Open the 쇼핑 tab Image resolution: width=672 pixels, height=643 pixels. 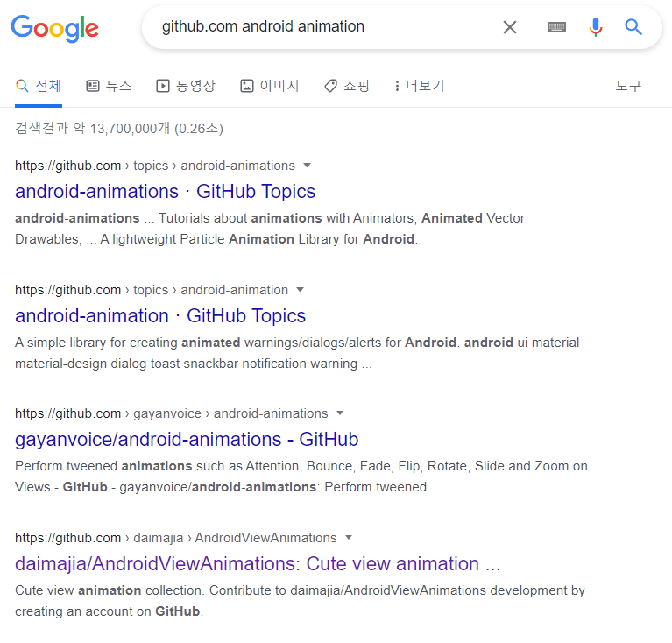coord(347,86)
